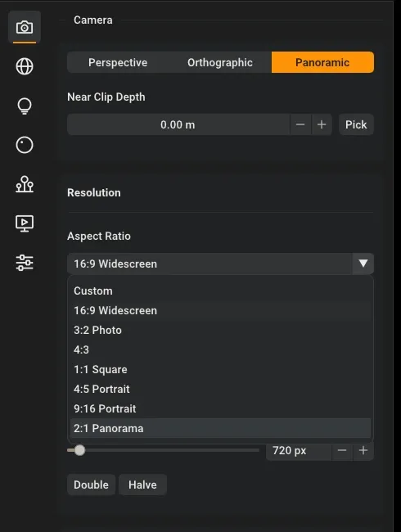Open the sphere Material sidebar icon
This screenshot has height=532, width=401.
click(x=25, y=145)
